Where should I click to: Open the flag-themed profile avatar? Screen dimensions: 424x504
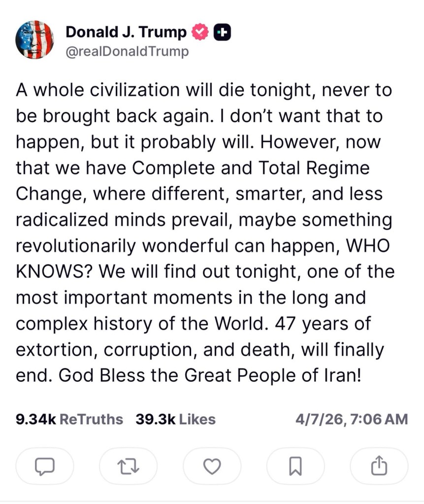(34, 40)
